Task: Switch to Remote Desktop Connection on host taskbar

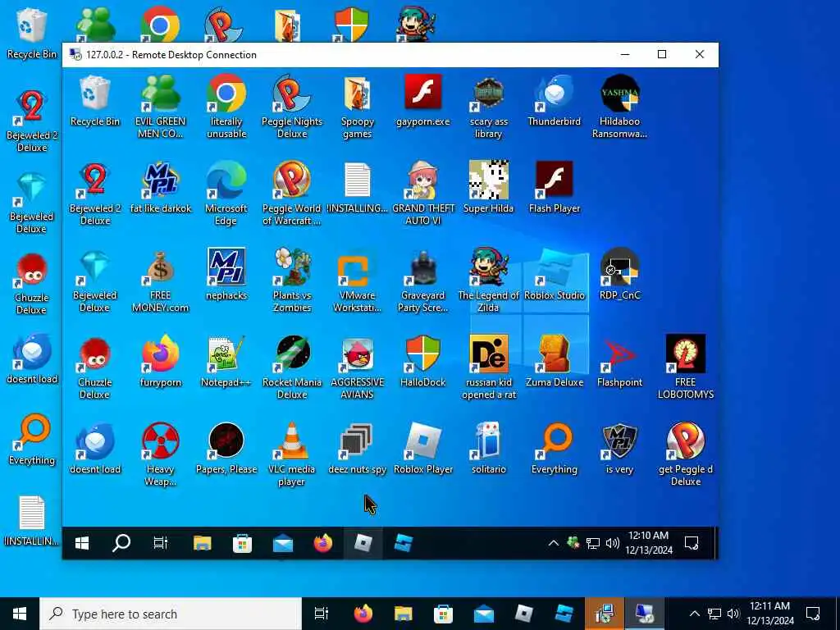Action: click(x=645, y=614)
